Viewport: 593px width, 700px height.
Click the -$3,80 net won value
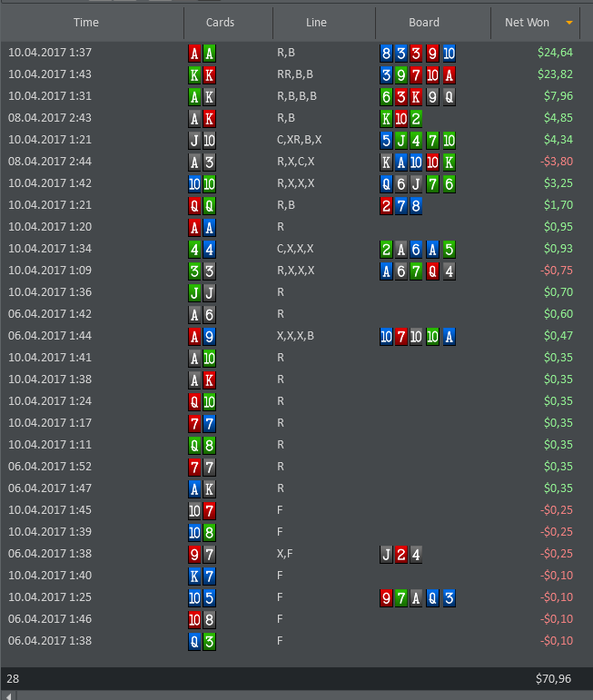[x=556, y=161]
